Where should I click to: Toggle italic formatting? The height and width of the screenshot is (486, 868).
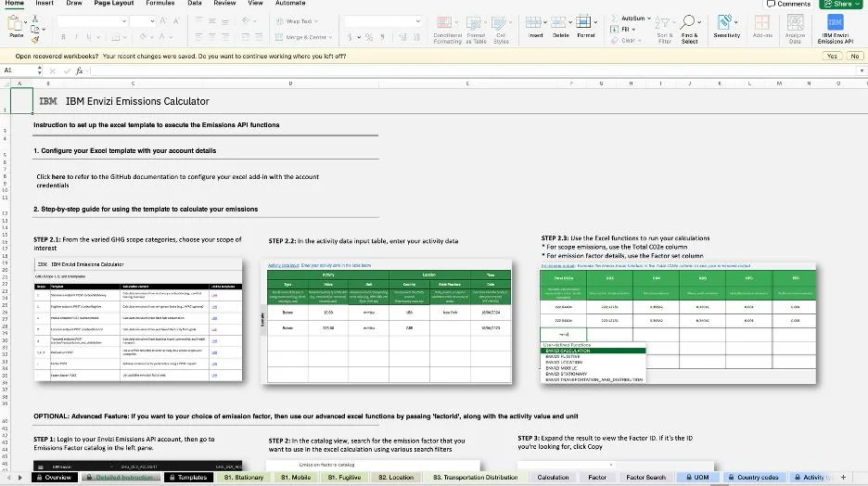coord(76,37)
